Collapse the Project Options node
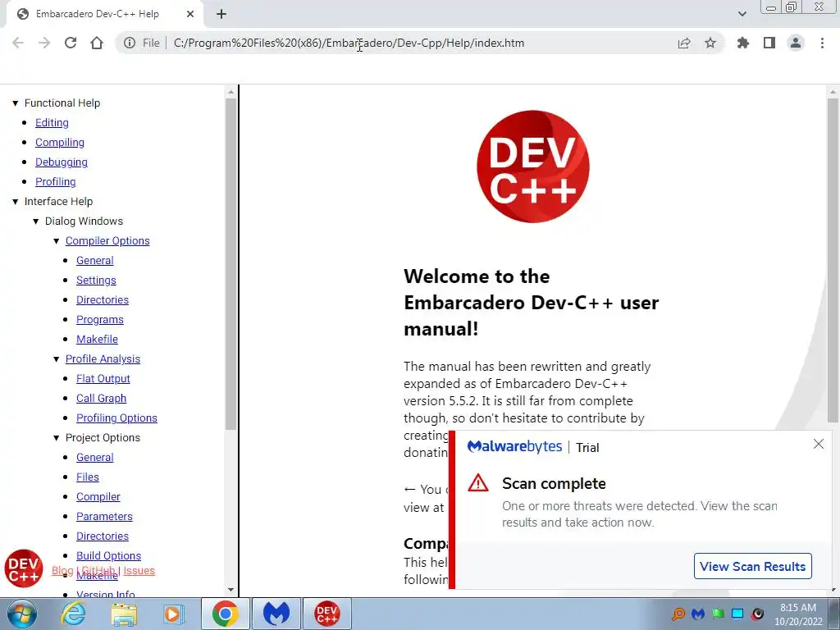This screenshot has width=840, height=630. (57, 438)
